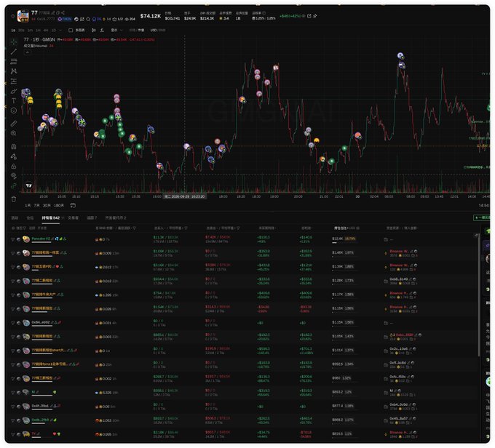Switch to the 交易者 tab
Screen dimensions: 495x448
(73, 218)
